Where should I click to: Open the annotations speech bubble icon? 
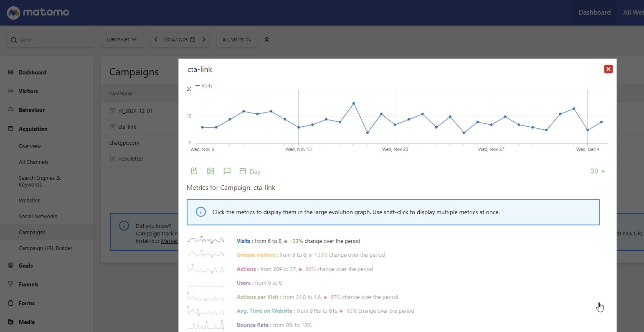(227, 171)
